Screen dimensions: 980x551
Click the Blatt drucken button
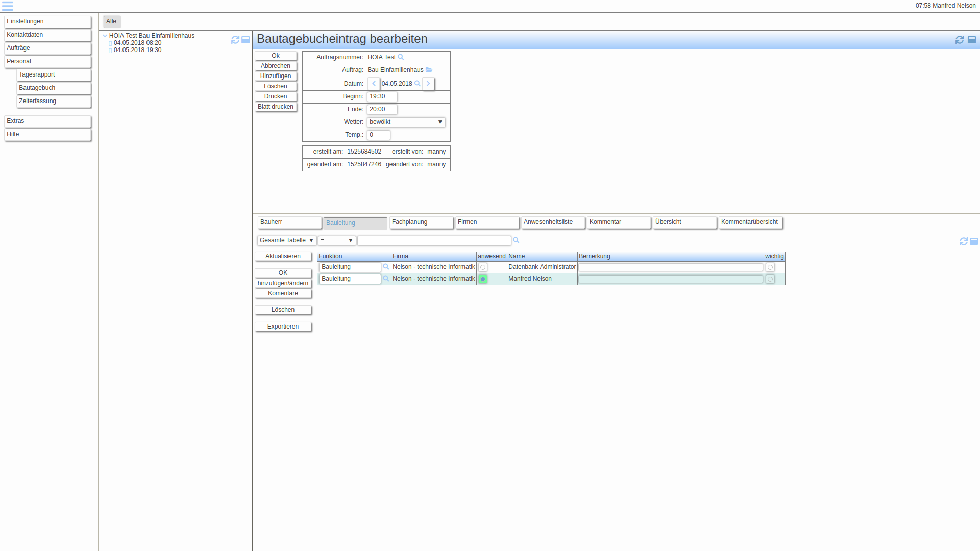click(x=276, y=107)
